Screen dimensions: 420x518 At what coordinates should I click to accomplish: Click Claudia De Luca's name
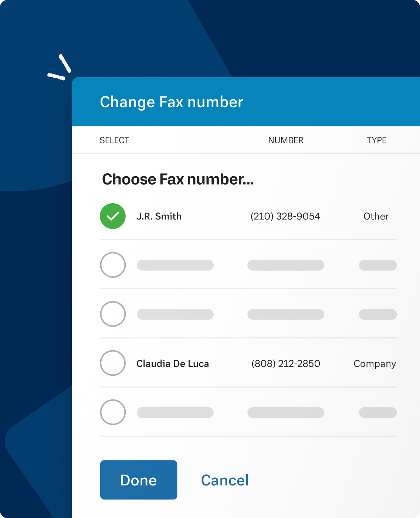[x=173, y=363]
